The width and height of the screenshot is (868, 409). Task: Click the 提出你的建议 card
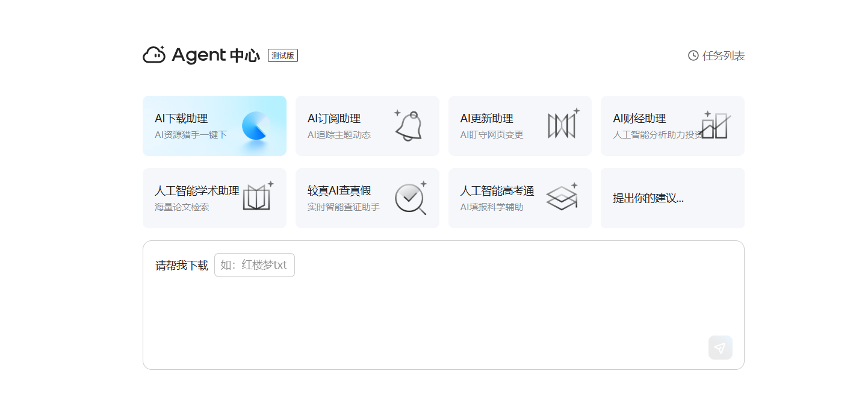pos(672,198)
